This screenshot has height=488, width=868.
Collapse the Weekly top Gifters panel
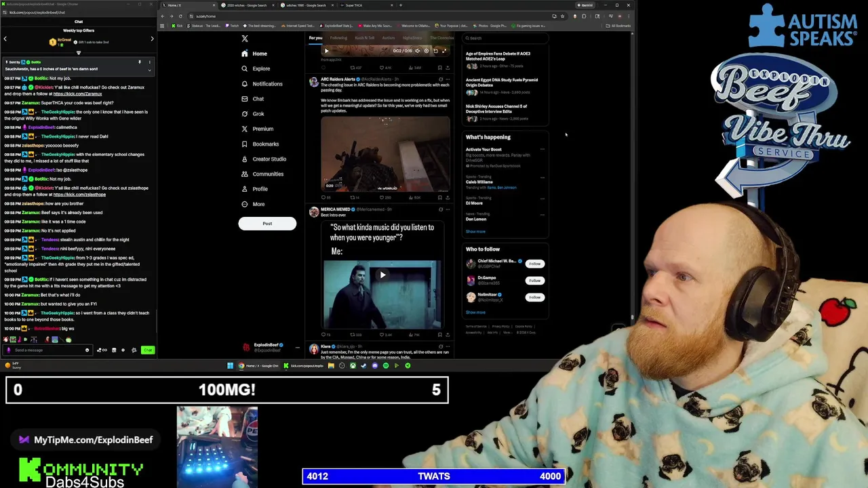(x=79, y=53)
